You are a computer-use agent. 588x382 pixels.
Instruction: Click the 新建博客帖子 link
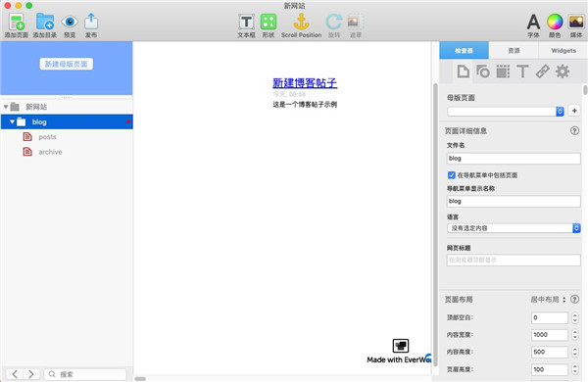point(305,82)
